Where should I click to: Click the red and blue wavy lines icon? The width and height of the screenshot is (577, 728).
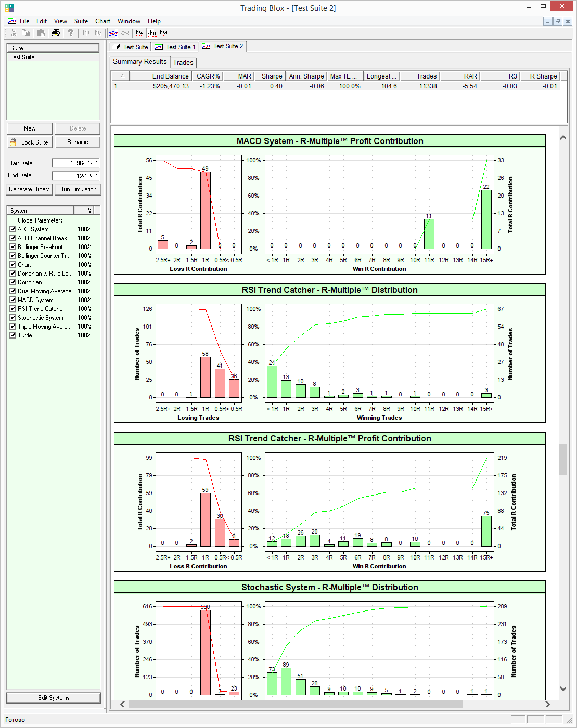point(113,33)
